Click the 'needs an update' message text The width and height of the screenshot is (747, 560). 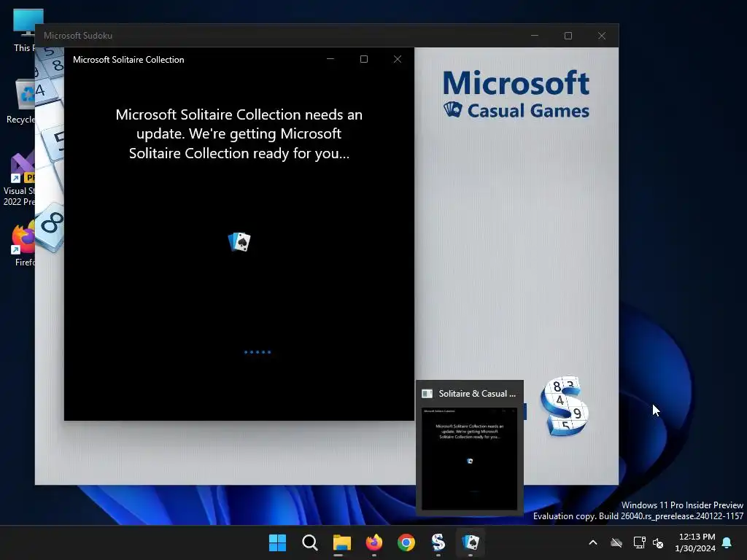[x=239, y=134]
